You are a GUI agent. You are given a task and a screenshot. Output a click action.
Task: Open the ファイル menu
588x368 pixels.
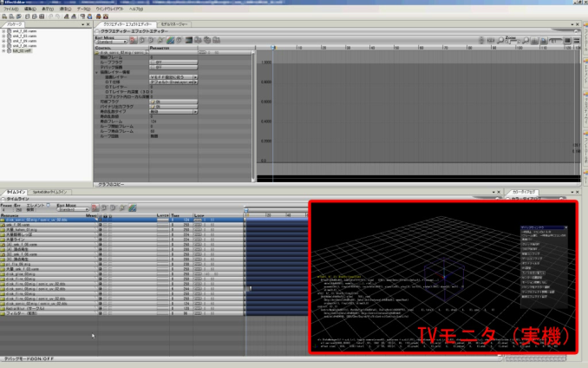[x=10, y=9]
